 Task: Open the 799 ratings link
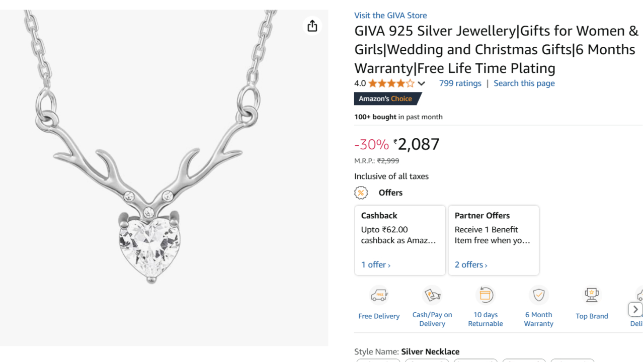click(460, 83)
